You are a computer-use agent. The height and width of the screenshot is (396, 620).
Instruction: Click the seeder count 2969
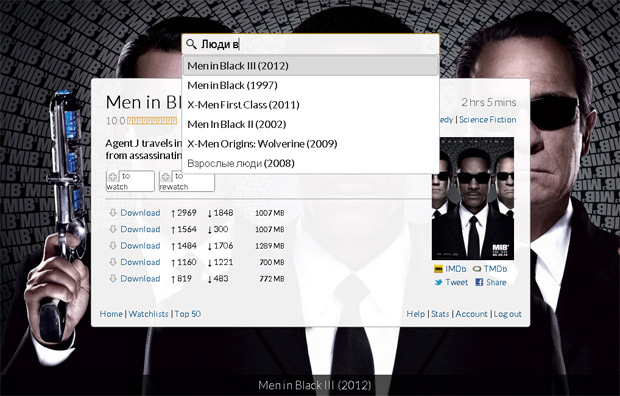pos(187,212)
